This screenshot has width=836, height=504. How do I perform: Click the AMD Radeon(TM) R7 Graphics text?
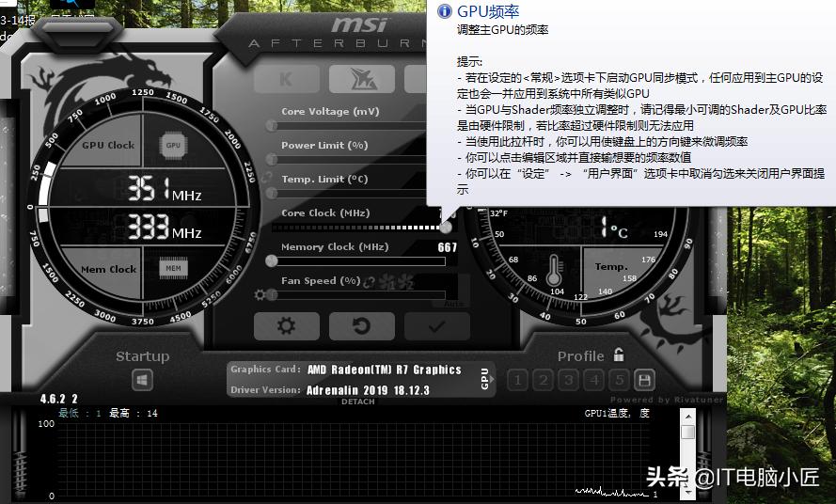(x=384, y=370)
